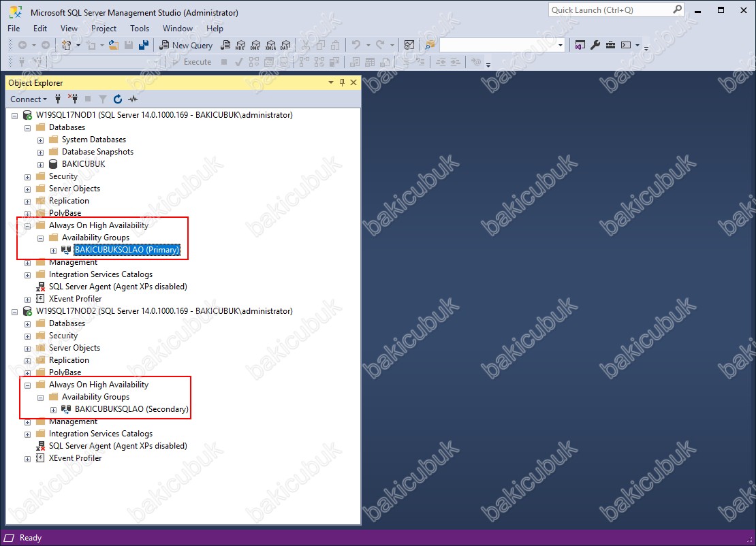This screenshot has height=546, width=756.
Task: Collapse the W19SQL17NOD2 server node
Action: 14,312
